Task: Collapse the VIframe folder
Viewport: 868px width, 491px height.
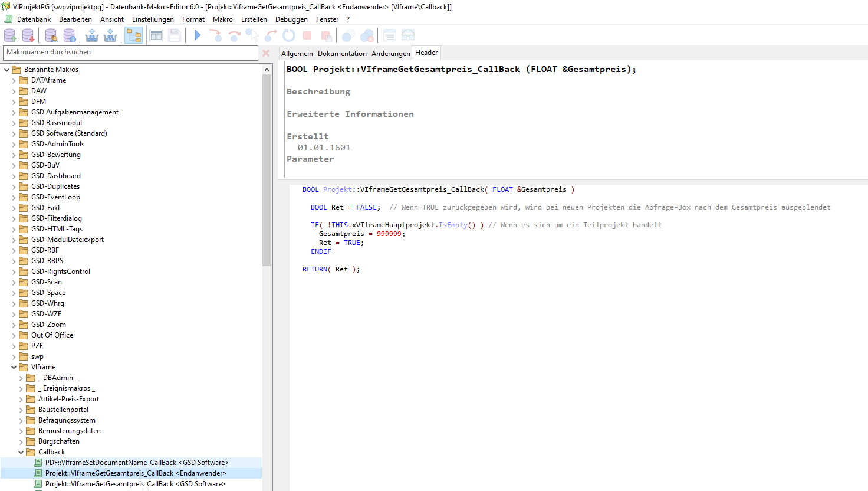Action: (x=14, y=367)
